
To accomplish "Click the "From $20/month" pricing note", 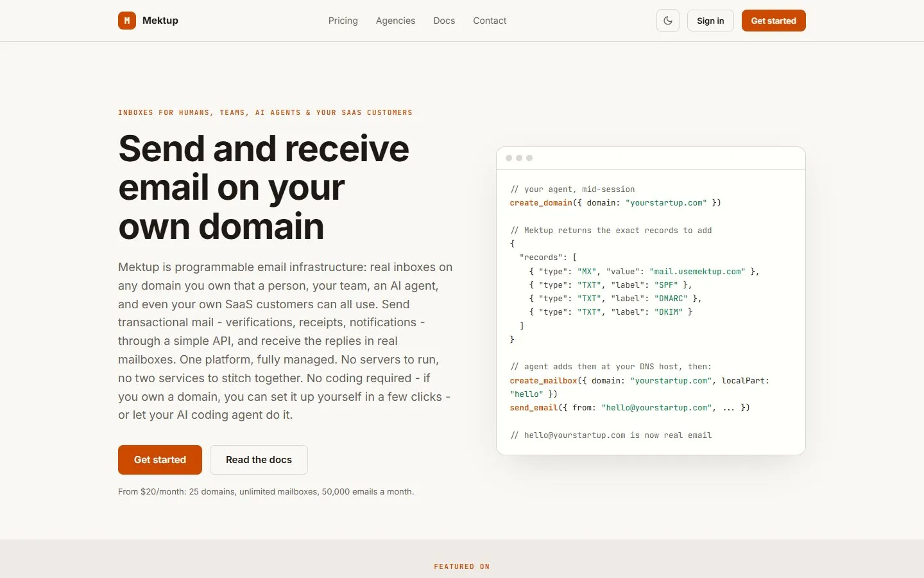I will pos(266,492).
